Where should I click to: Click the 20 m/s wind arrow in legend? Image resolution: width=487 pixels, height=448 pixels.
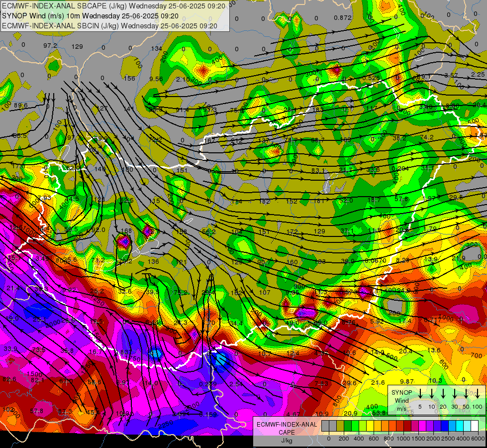443,394
